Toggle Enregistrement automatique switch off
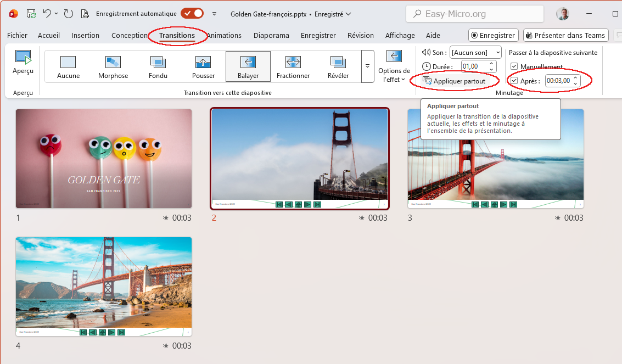 tap(192, 13)
